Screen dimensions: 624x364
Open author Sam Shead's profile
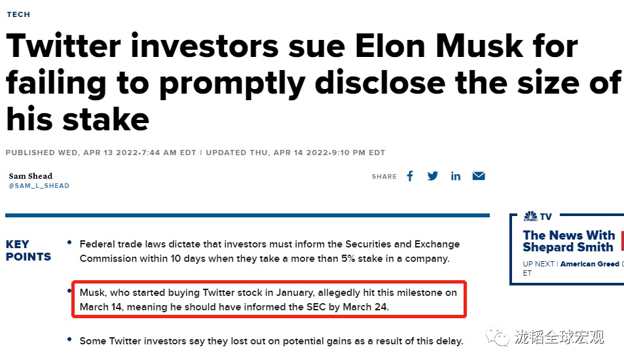point(31,175)
